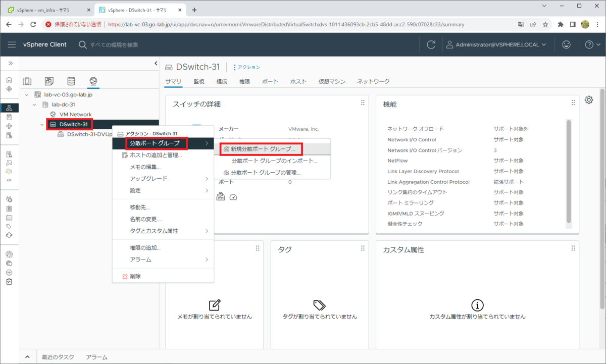Open Developer Center code icon
Viewport: 606px width, 364px height.
tap(9, 180)
